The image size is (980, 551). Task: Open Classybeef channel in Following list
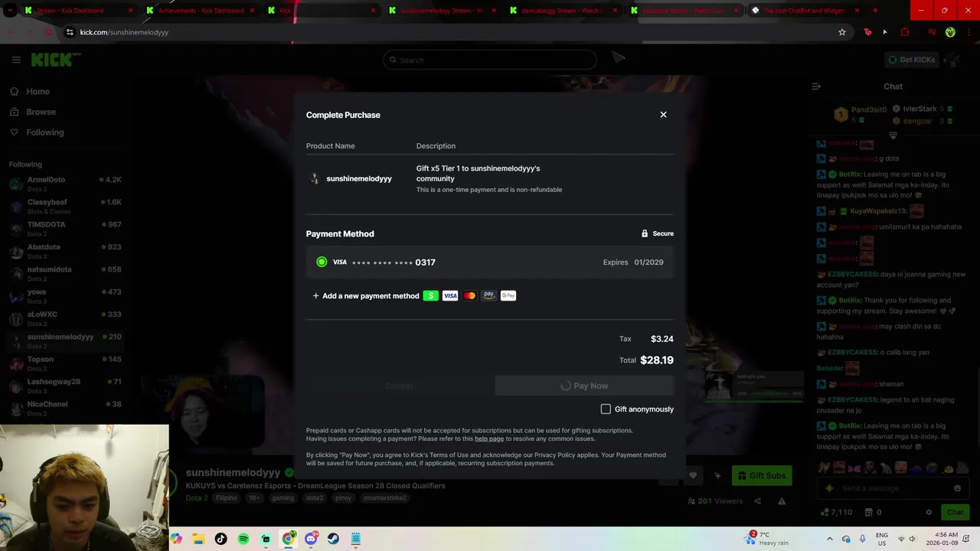[x=65, y=205]
